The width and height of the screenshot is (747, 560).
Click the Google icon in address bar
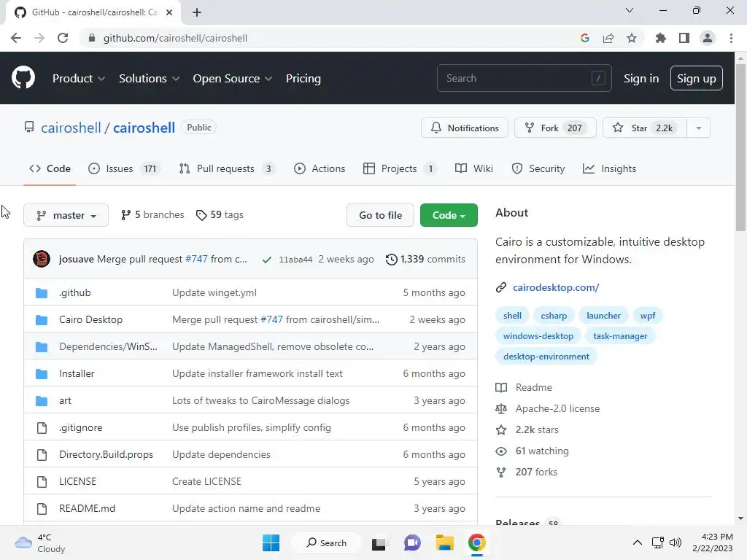[585, 38]
